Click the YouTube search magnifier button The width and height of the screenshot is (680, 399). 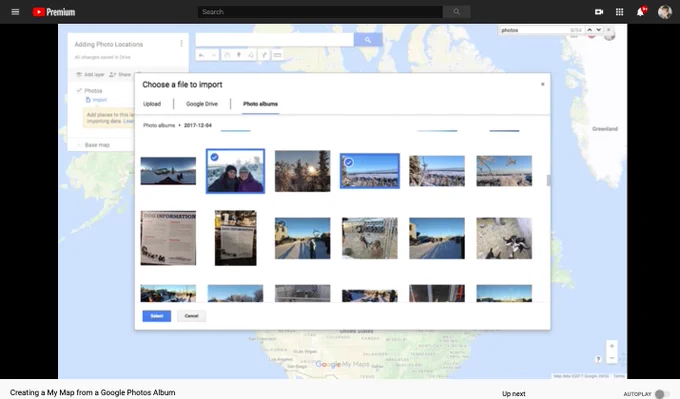[457, 12]
